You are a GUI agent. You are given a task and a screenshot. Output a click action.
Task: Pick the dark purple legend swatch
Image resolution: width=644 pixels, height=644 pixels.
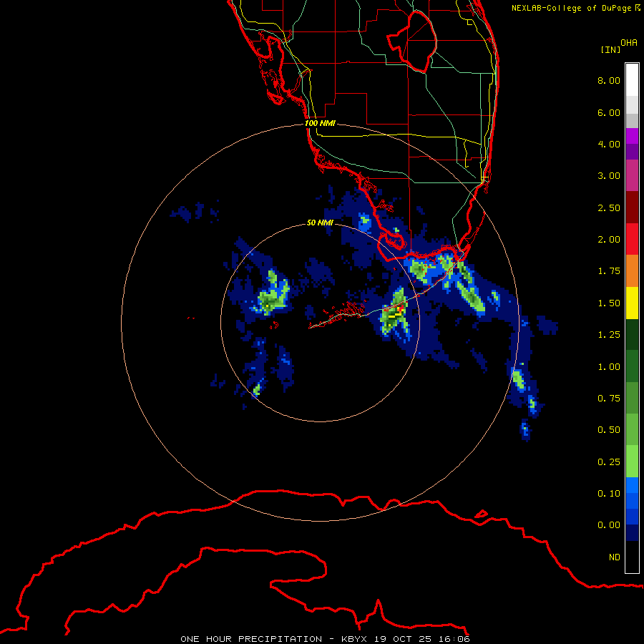[632, 152]
